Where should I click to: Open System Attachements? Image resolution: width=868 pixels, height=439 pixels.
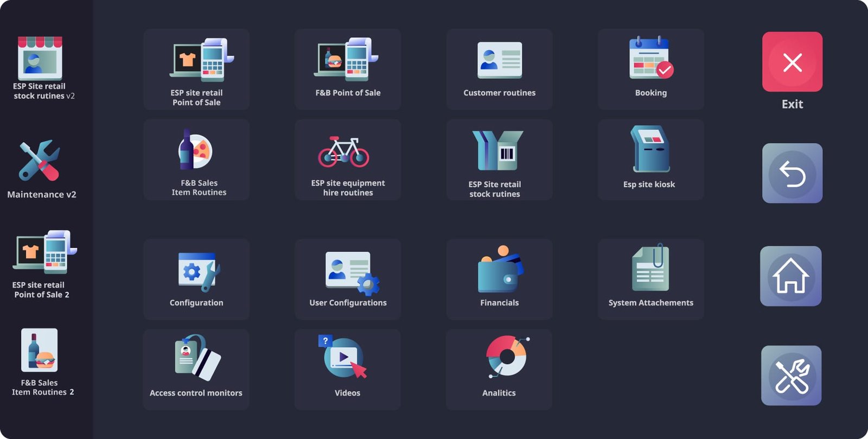(x=650, y=279)
